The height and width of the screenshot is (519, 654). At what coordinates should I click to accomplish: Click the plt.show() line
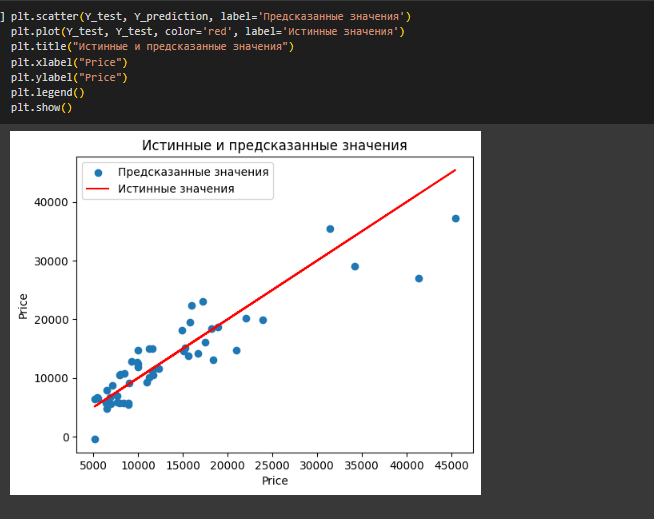coord(41,108)
